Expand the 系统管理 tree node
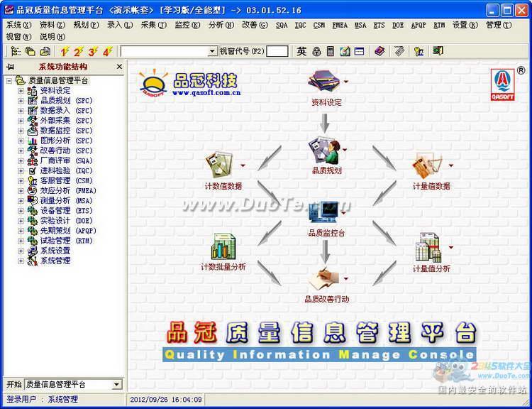Viewport: 532px width, 409px height. pyautogui.click(x=21, y=261)
